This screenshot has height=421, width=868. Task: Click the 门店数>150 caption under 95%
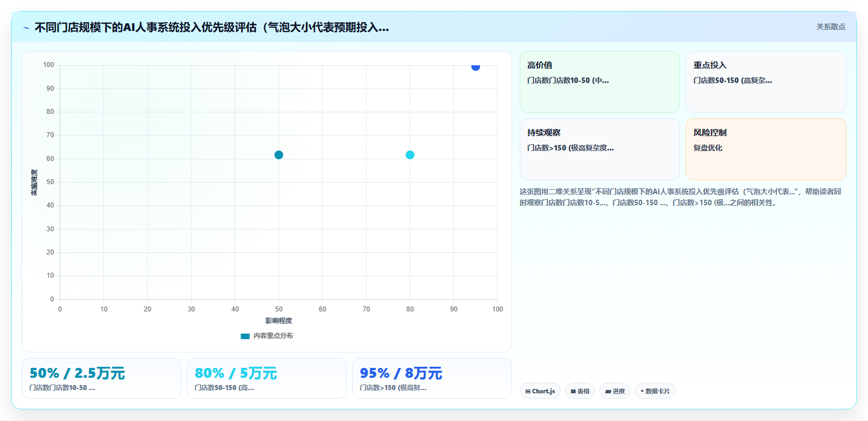tap(393, 388)
